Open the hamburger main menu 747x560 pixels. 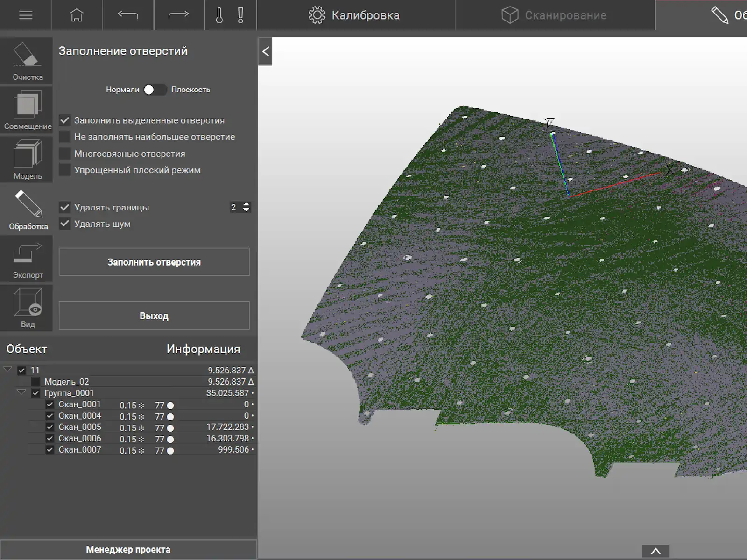26,15
